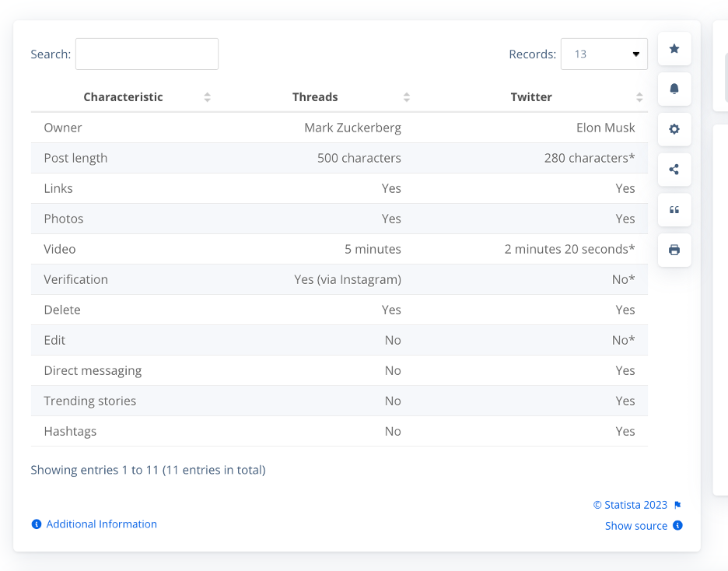Viewport: 728px width, 571px height.
Task: Select the Hashtags row label
Action: pyautogui.click(x=70, y=431)
